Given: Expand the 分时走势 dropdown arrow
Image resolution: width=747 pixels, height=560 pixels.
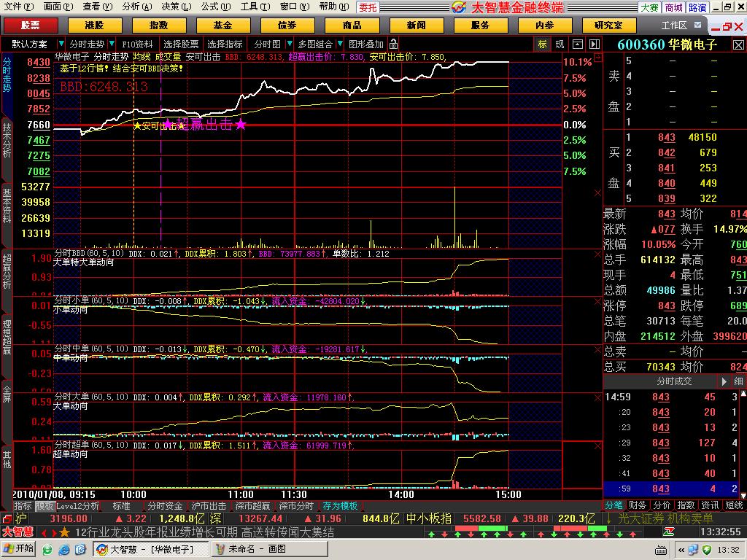Looking at the screenshot, I should tap(112, 44).
